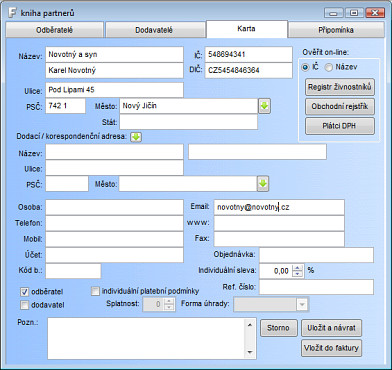
Task: Click the Ulice field Pod Lipami 45
Action: pos(114,90)
